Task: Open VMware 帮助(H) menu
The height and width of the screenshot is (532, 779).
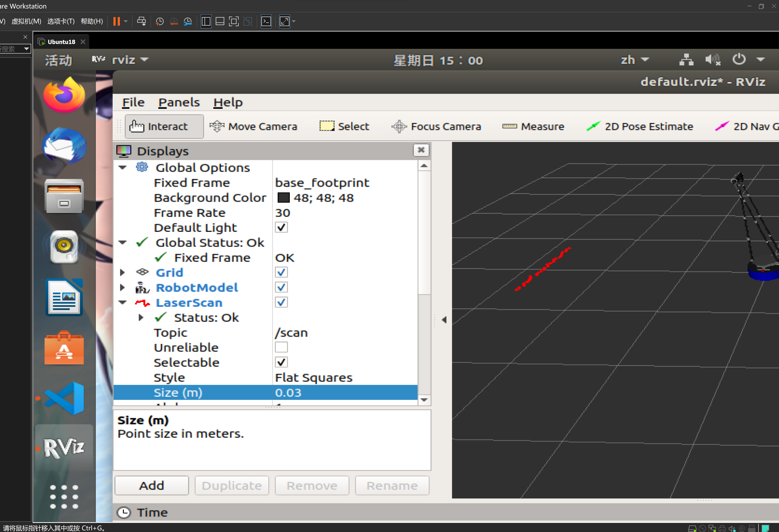Action: click(x=92, y=21)
